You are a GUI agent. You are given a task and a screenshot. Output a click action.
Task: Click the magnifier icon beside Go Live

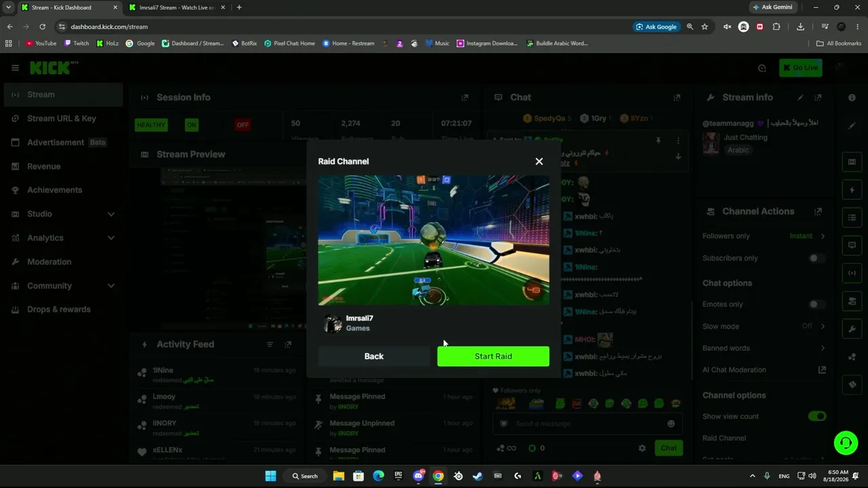click(x=762, y=68)
